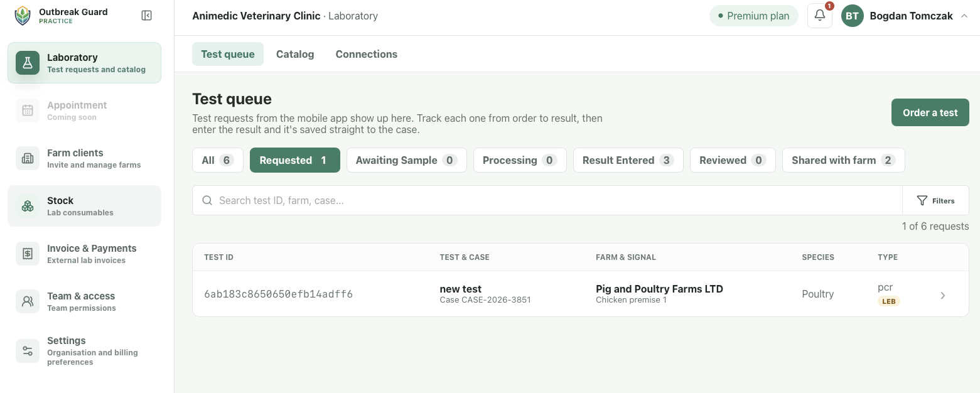Open the Laboratory flask icon
Viewport: 980px width, 393px height.
coord(28,63)
